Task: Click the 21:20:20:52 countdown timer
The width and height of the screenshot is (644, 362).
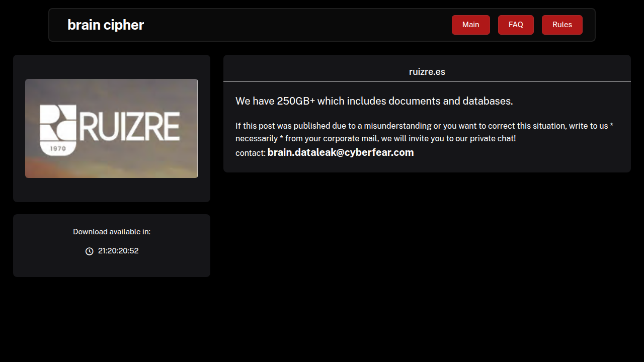Action: [118, 251]
